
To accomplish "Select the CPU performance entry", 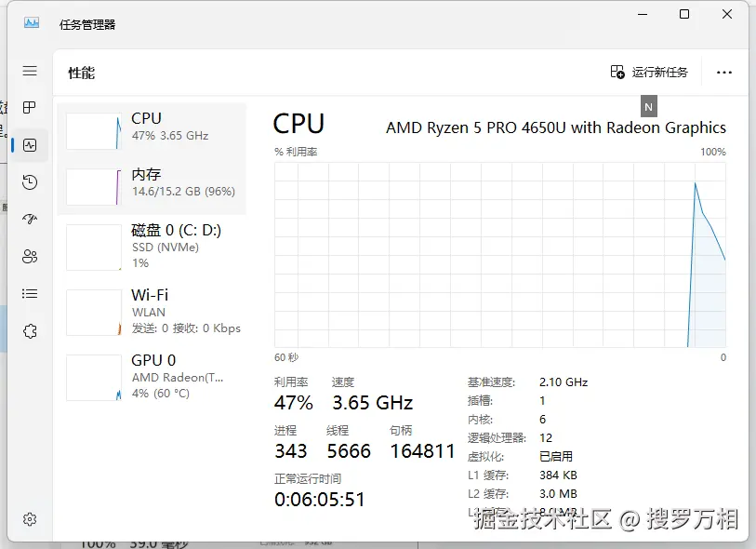I will (x=152, y=130).
